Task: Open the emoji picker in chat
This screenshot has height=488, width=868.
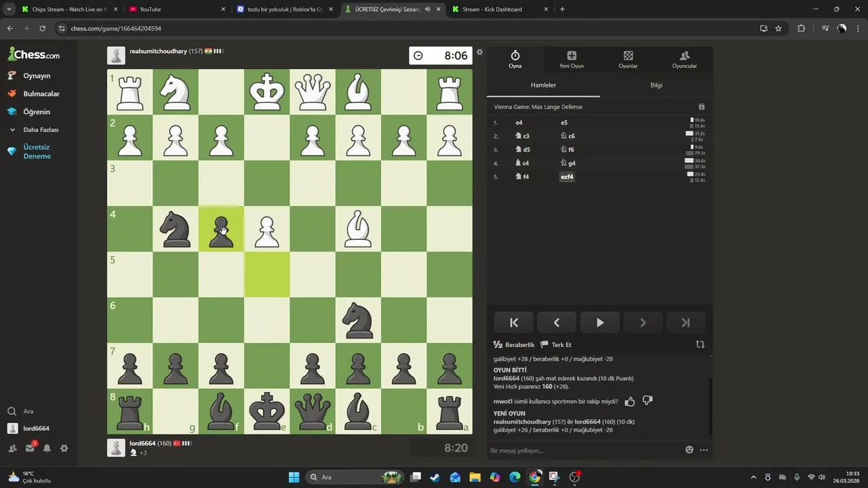Action: [x=689, y=449]
